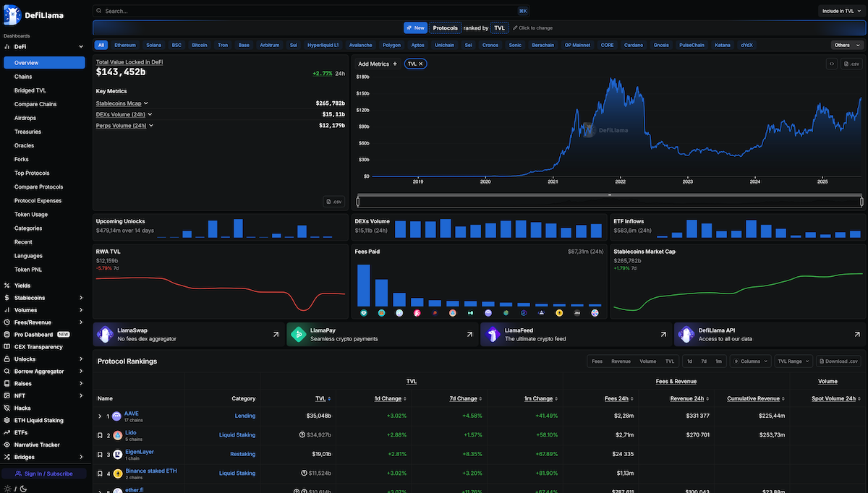The image size is (868, 493).
Task: Open the Include in TVL dropdown
Action: 842,11
